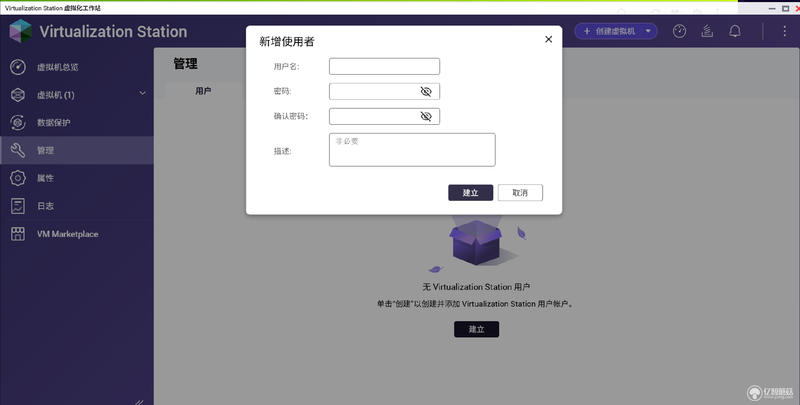This screenshot has height=405, width=800.
Task: Open the VM overview gauge icon in sidebar
Action: [18, 67]
